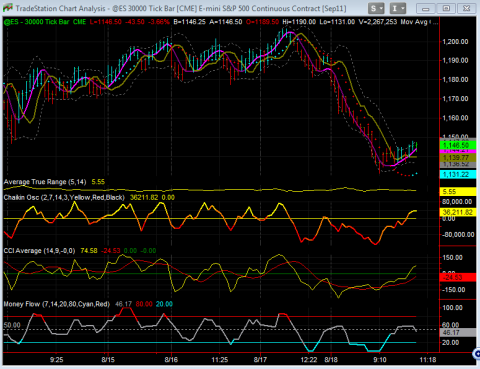Screen dimensions: 480x369
Task: Click the CCI value 74.58 in yellow
Action: 89,251
